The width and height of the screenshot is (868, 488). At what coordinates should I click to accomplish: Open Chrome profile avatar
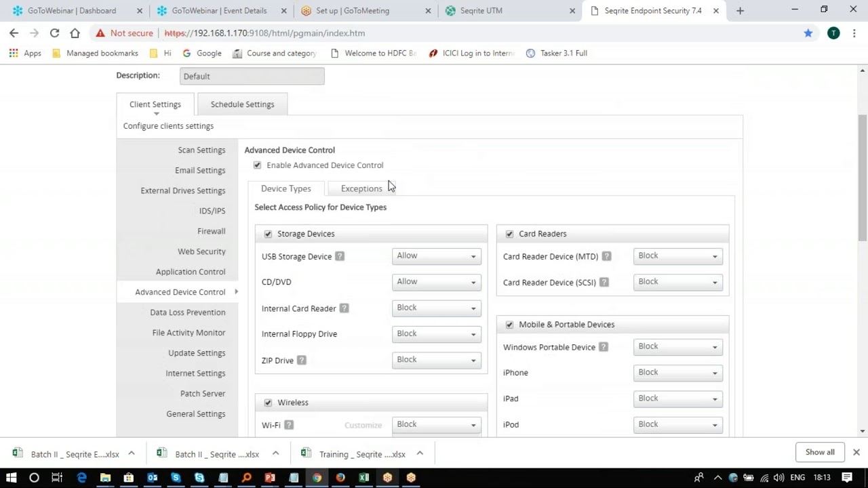coord(833,33)
